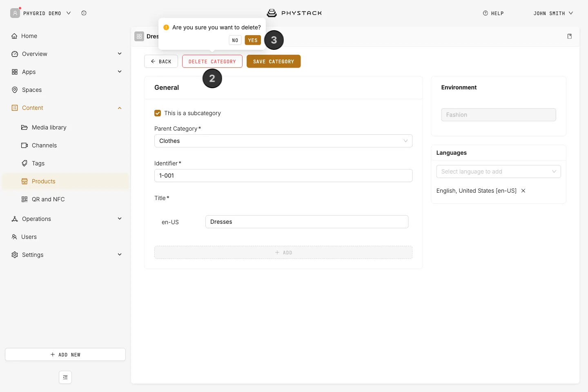Click the Help link in header
This screenshot has width=588, height=392.
[493, 13]
